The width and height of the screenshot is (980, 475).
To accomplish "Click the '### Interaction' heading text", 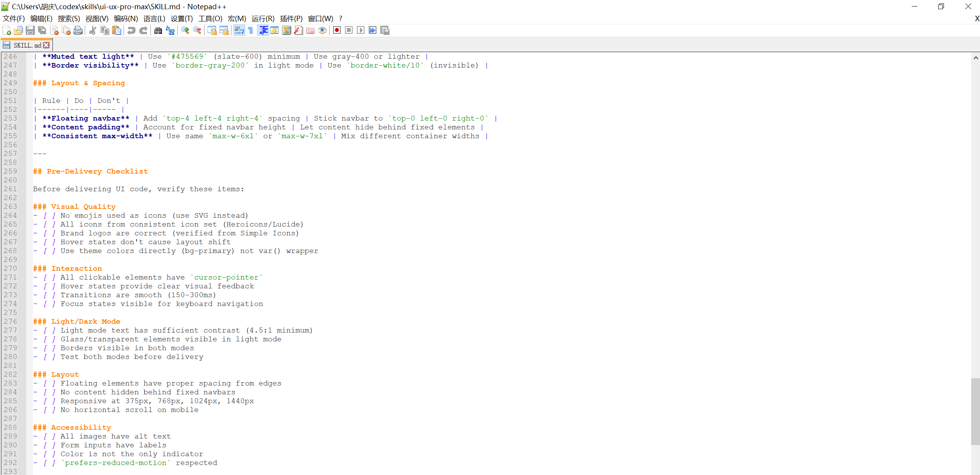I will pos(68,268).
